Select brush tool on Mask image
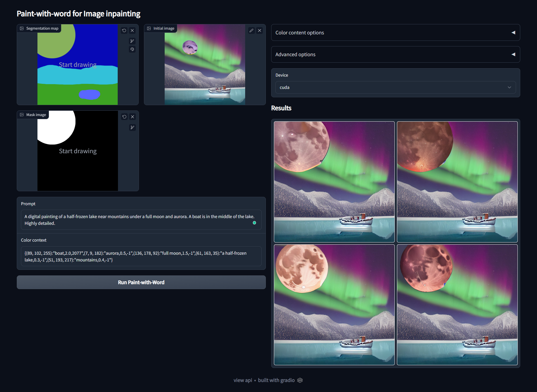The height and width of the screenshot is (392, 537). [x=133, y=127]
